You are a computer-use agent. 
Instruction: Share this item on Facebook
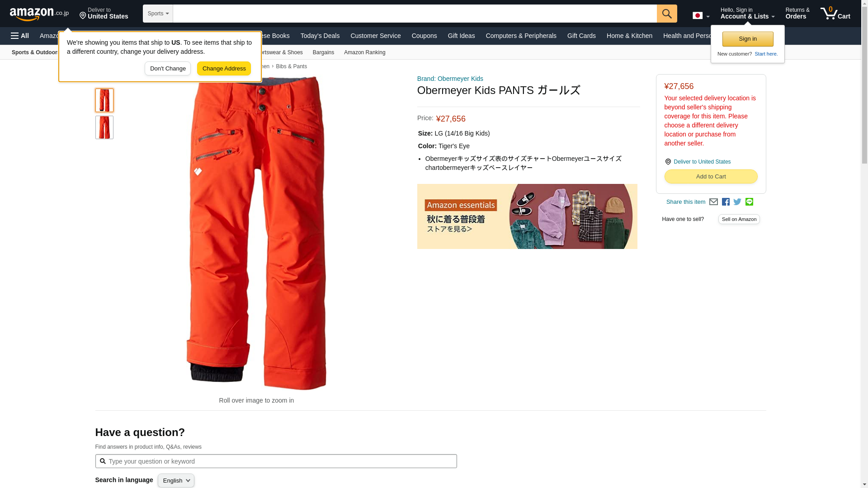point(726,202)
